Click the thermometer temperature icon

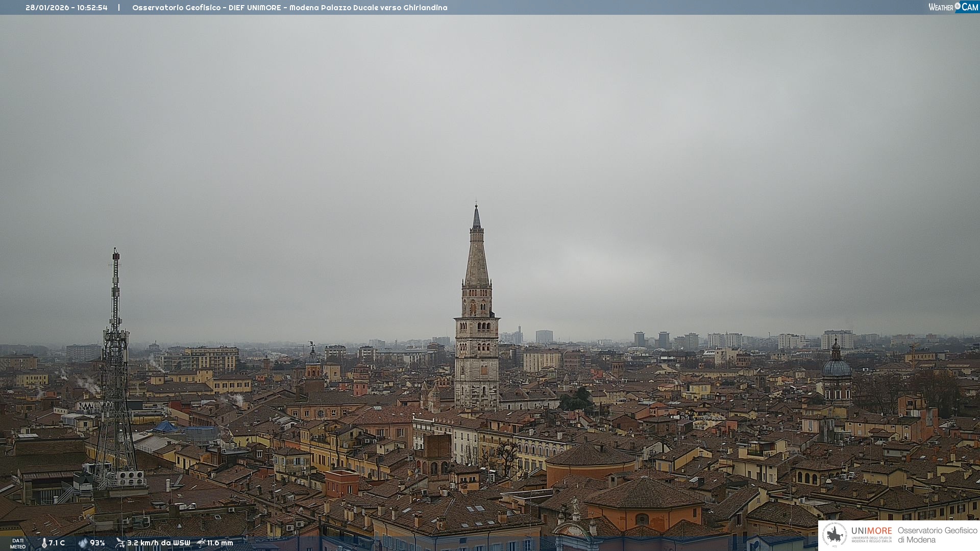tap(44, 543)
